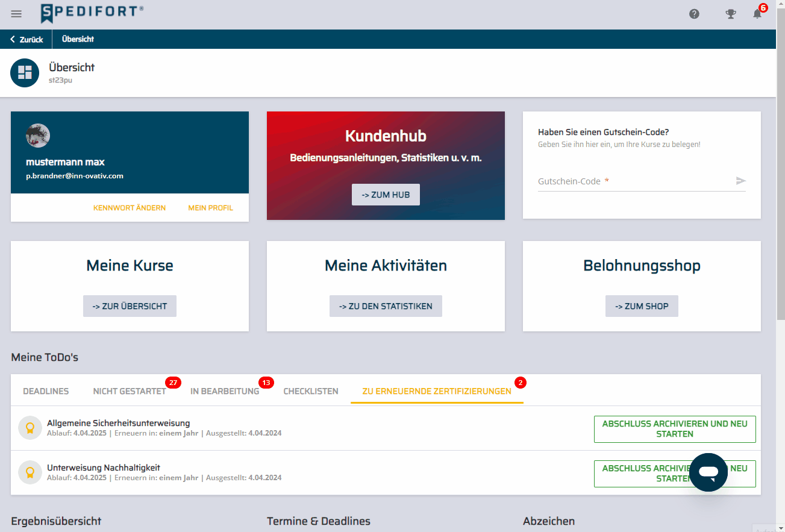
Task: Select the Übersicht breadcrumb
Action: point(78,39)
